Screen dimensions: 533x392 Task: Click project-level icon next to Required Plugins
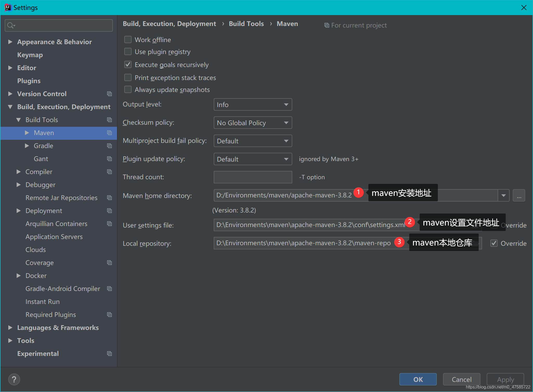109,315
